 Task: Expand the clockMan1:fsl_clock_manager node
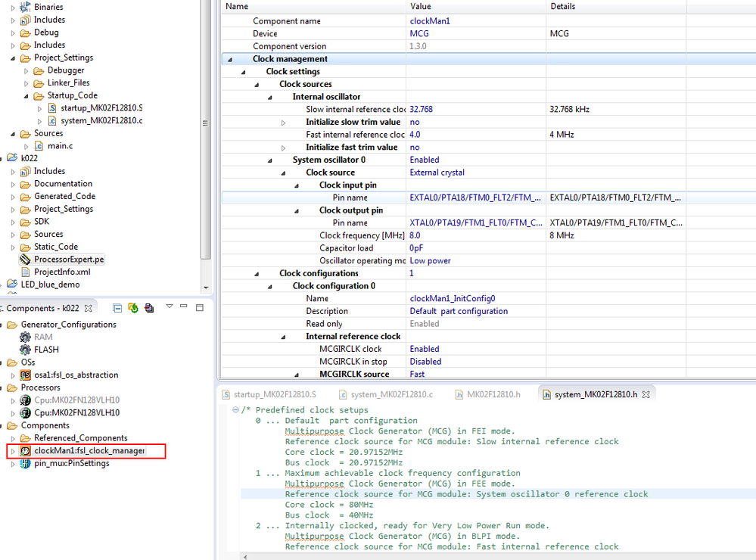pyautogui.click(x=13, y=451)
